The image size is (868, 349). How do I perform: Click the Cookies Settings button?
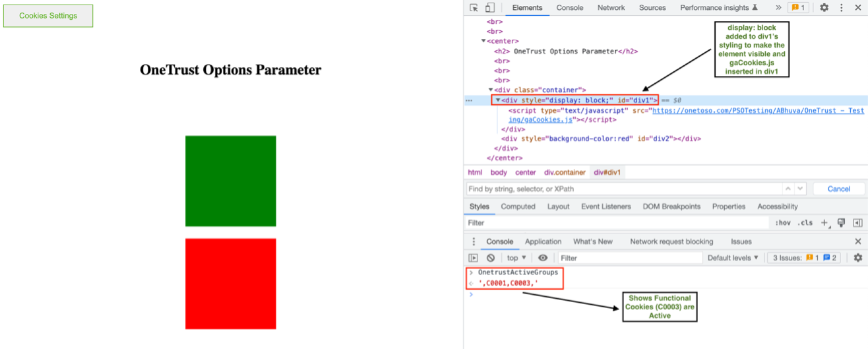[x=48, y=16]
